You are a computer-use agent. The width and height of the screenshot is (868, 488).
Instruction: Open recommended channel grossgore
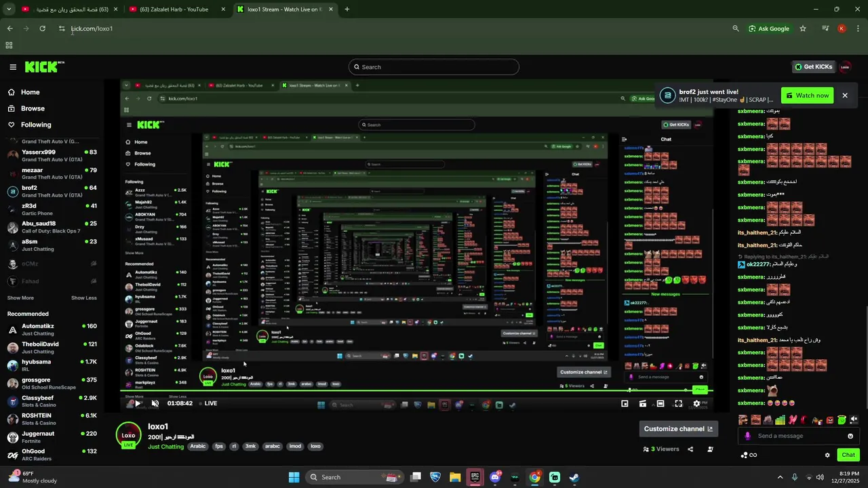click(52, 384)
